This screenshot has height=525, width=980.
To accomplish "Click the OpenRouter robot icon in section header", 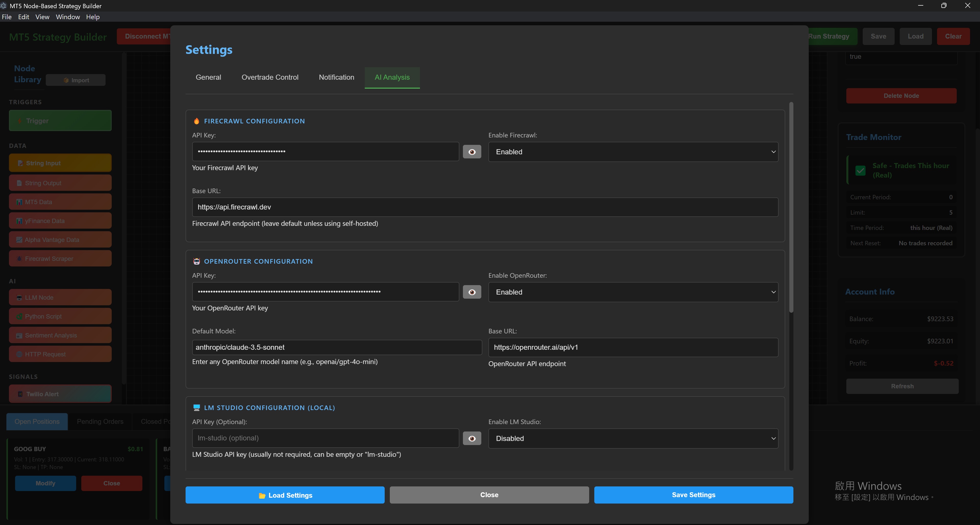I will [x=196, y=261].
